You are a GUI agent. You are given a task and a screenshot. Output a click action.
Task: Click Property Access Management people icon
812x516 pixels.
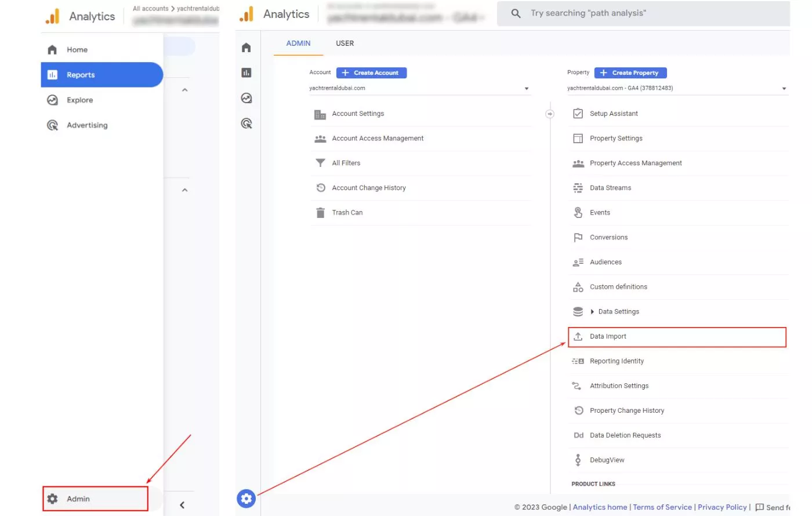tap(578, 163)
